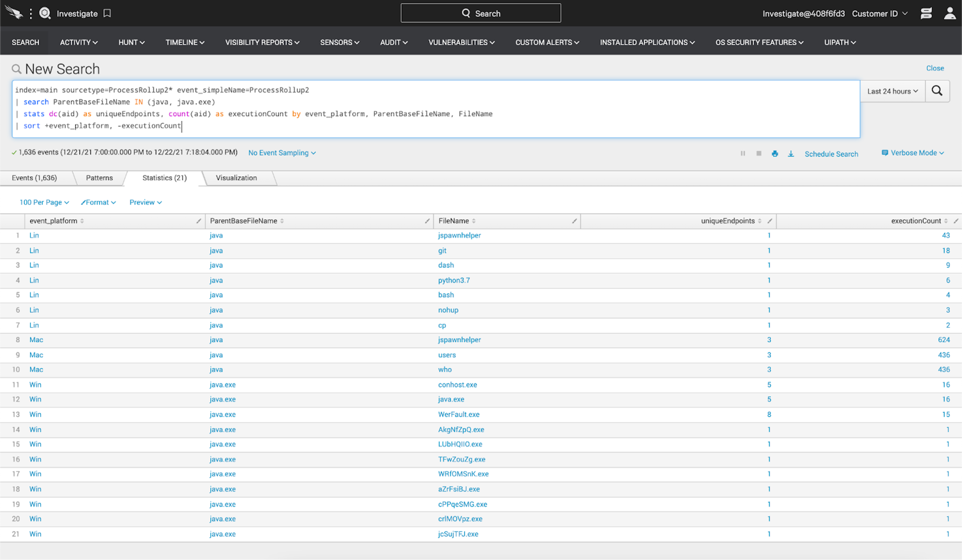Click the WerFault.exe FileName link

pyautogui.click(x=459, y=414)
